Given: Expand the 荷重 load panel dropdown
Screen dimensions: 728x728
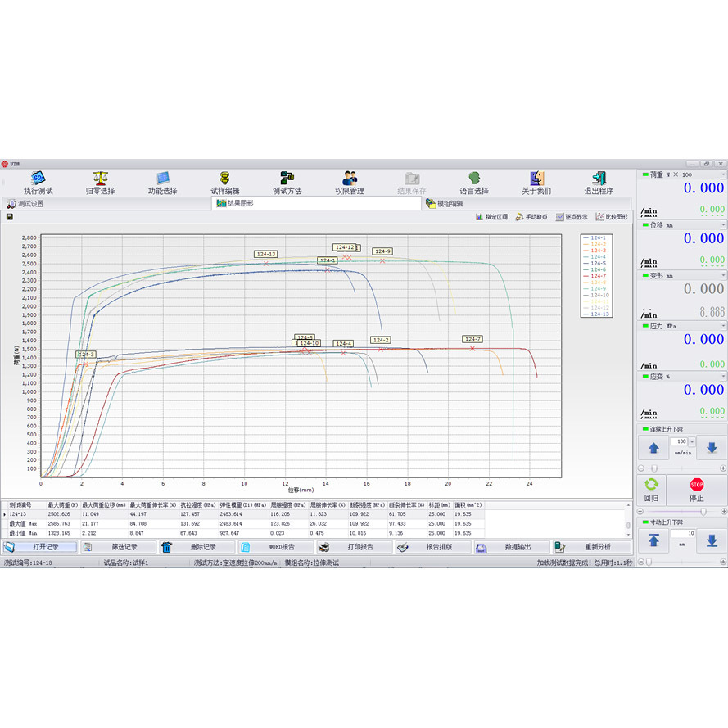Looking at the screenshot, I should pyautogui.click(x=723, y=174).
